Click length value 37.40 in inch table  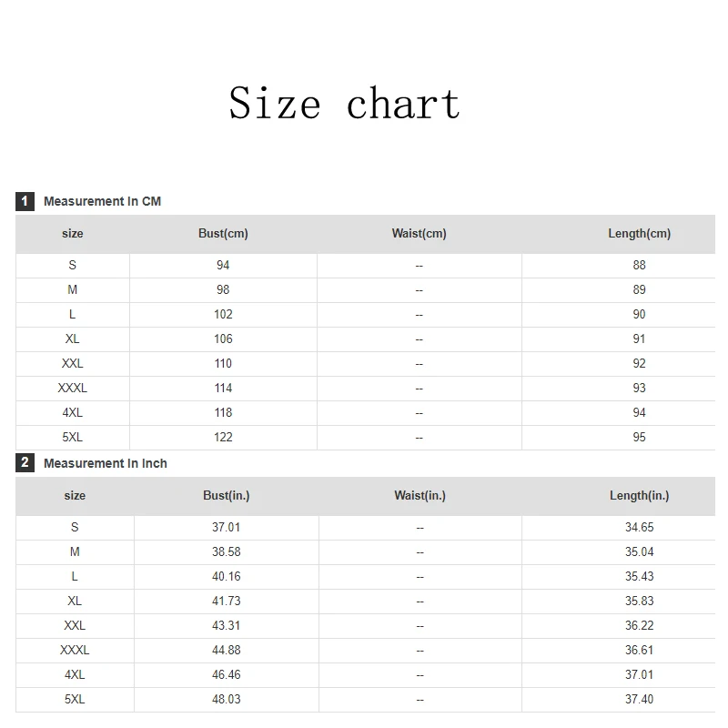(639, 699)
